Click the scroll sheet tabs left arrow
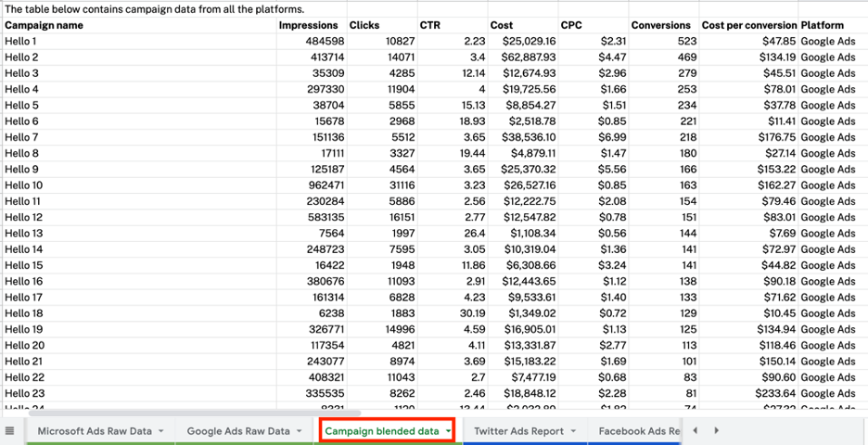The width and height of the screenshot is (868, 445). click(695, 431)
